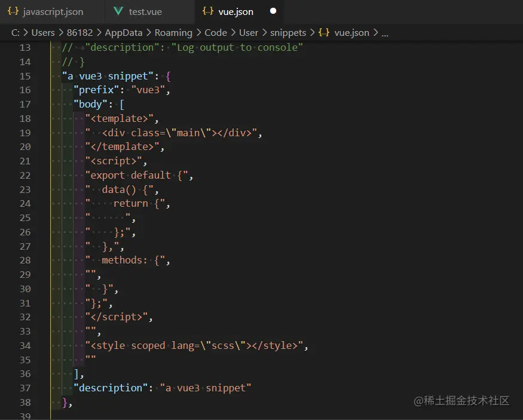Open the snippets breadcrumb segment
Image resolution: width=523 pixels, height=420 pixels.
click(x=288, y=33)
